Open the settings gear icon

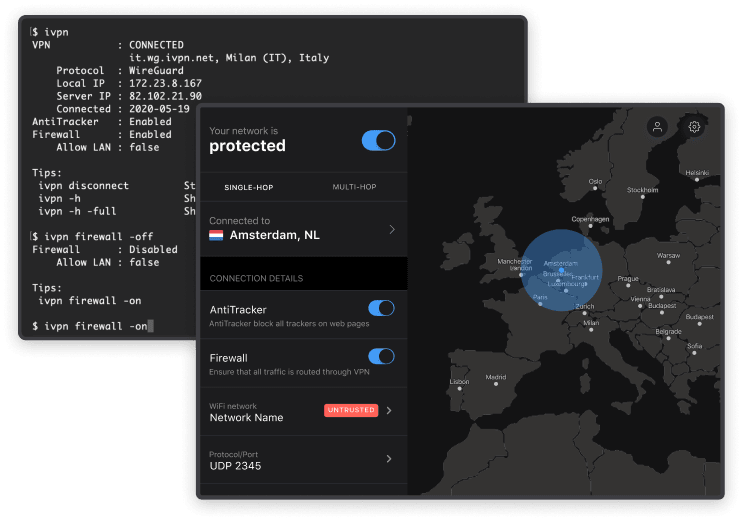694,127
